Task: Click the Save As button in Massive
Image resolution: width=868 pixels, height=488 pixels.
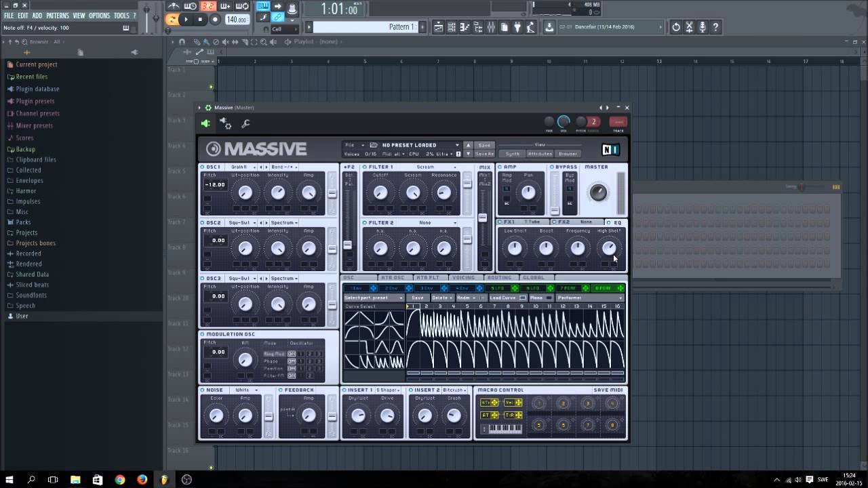Action: tap(484, 154)
